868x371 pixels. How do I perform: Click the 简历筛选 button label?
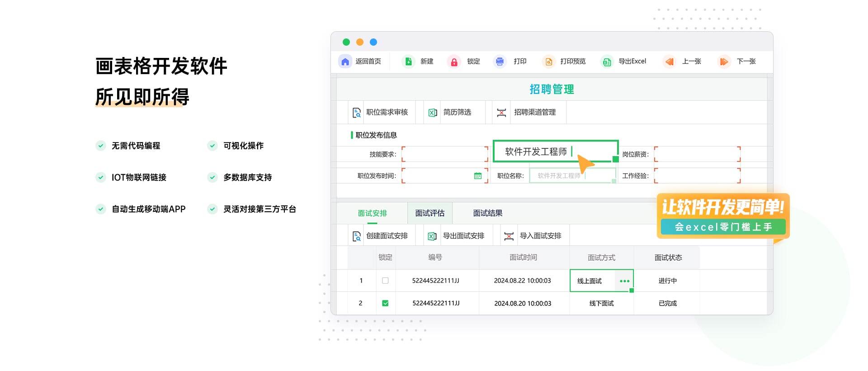pyautogui.click(x=457, y=112)
